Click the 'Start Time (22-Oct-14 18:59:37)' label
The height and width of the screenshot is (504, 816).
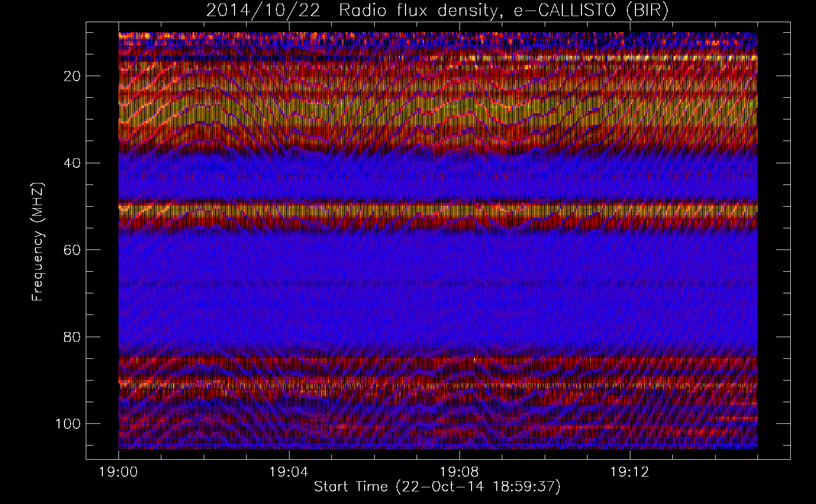pyautogui.click(x=437, y=487)
